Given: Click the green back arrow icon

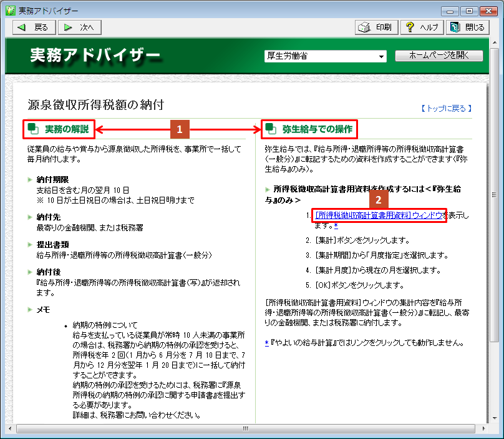Looking at the screenshot, I should click(22, 27).
